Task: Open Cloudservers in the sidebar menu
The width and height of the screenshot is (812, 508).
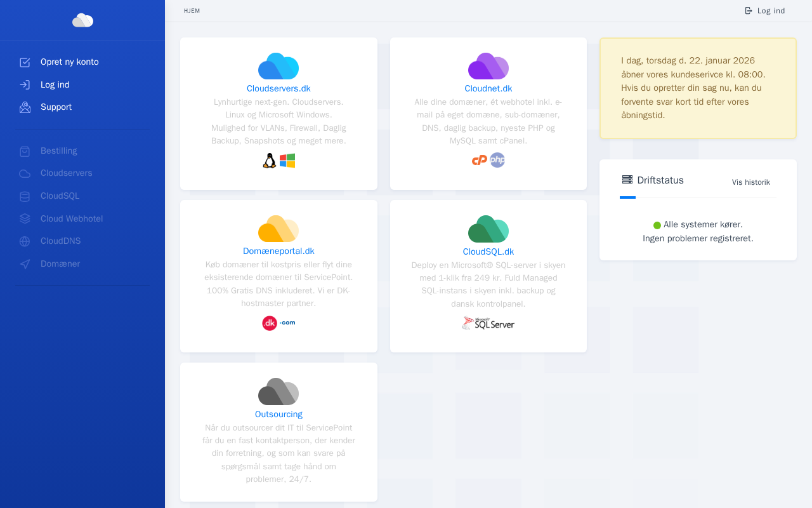Action: click(67, 173)
